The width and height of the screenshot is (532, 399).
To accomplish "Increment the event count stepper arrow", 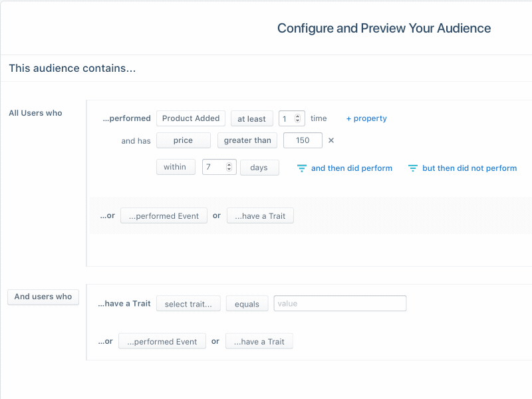I will click(x=298, y=115).
